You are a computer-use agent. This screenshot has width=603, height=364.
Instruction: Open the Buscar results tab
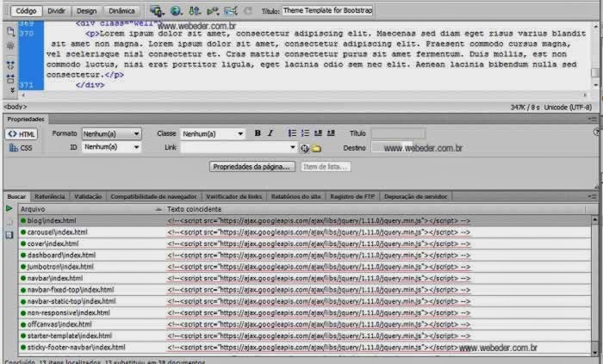click(16, 196)
